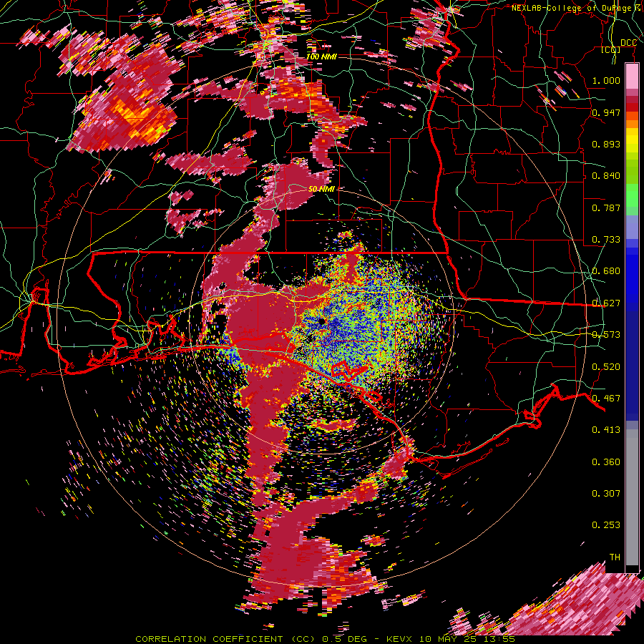Click the 0.413 legend value
This screenshot has height=644, width=644.
coord(606,430)
